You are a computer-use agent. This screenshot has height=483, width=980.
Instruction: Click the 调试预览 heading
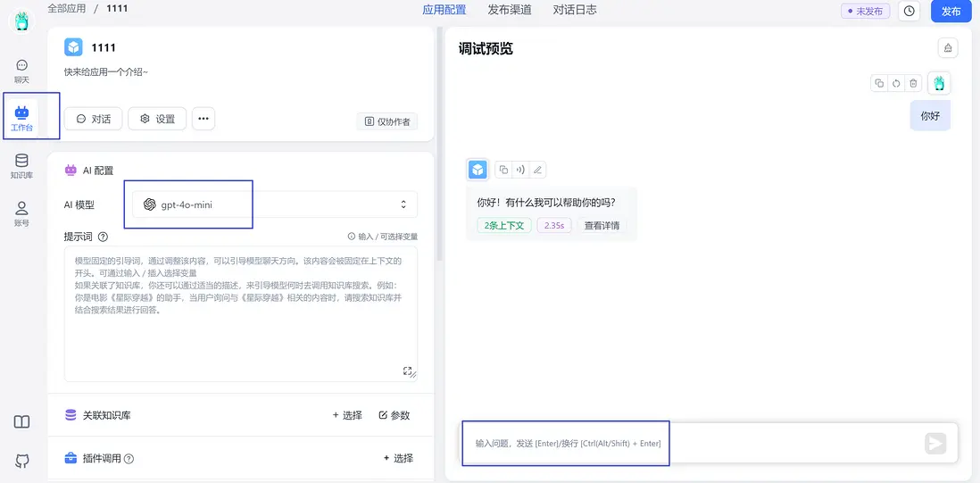click(486, 48)
